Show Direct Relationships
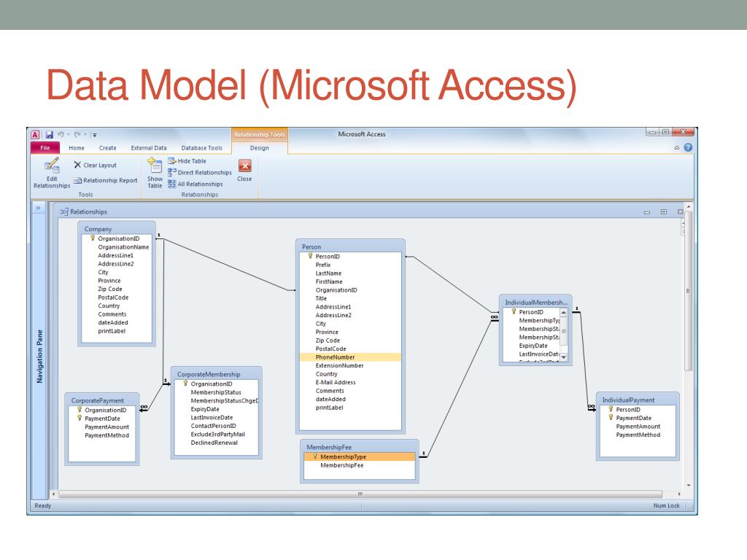 coord(200,172)
